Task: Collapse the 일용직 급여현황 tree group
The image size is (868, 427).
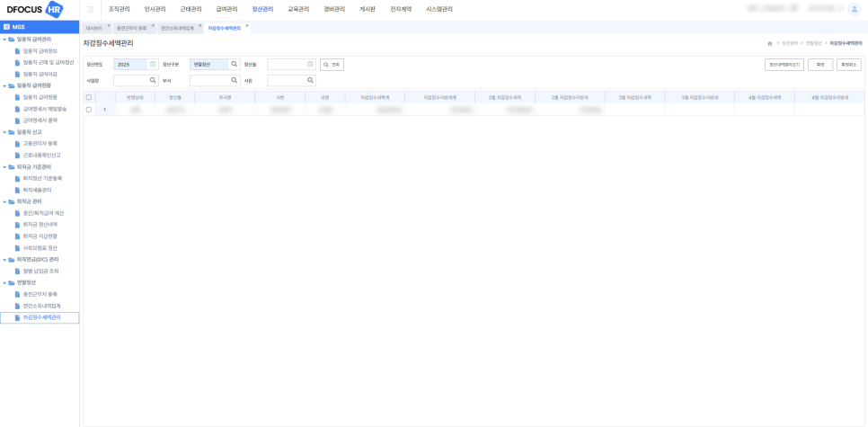Action: [4, 85]
